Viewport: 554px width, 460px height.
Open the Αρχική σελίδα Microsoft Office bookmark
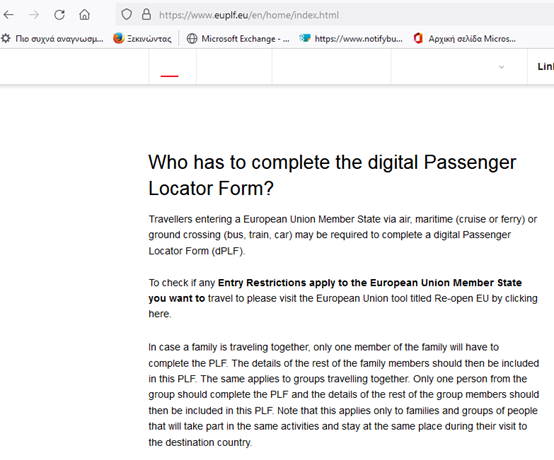(465, 39)
